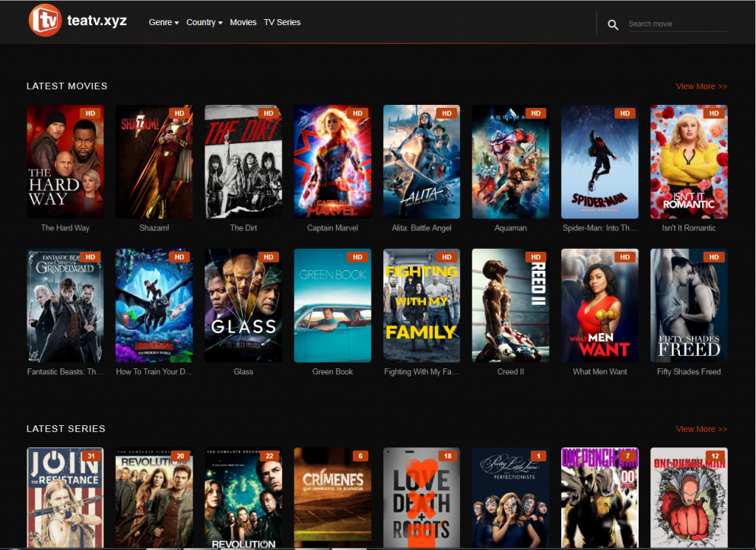Viewport: 756px width, 550px height.
Task: Open The Hard Way poster
Action: [x=65, y=162]
